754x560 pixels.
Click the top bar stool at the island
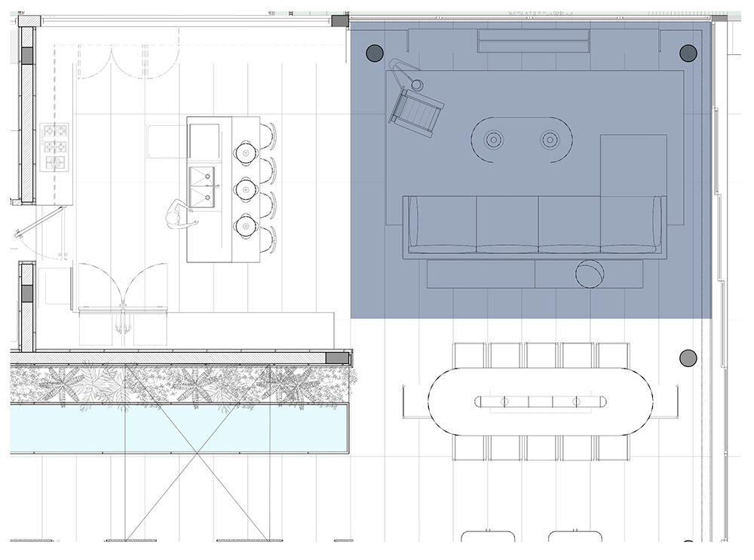coord(247,151)
